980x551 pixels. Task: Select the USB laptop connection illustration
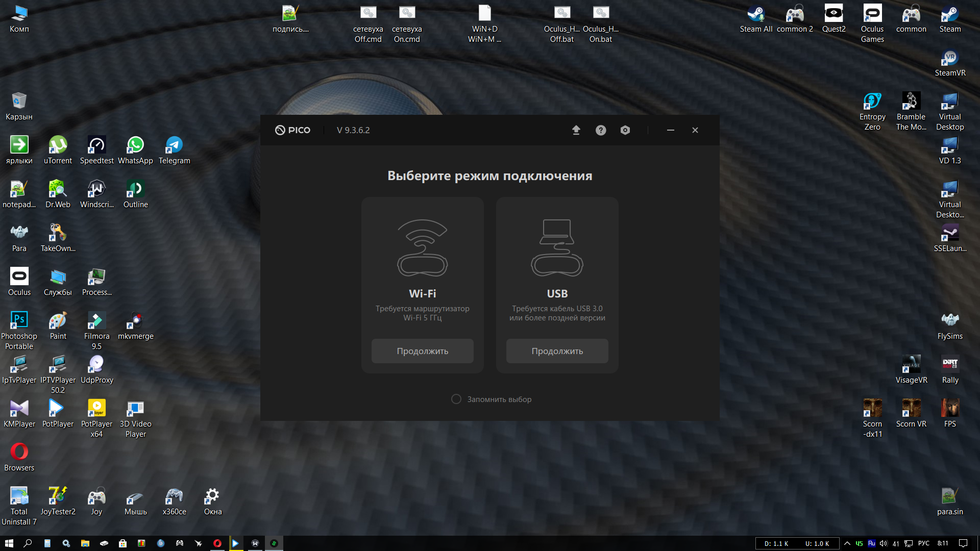coord(557,248)
